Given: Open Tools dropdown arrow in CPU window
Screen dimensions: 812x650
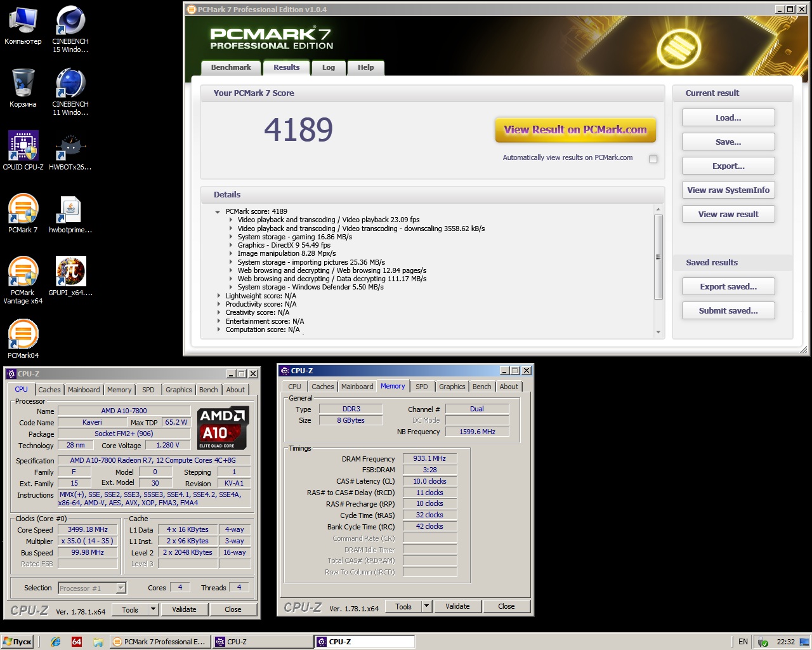Looking at the screenshot, I should pyautogui.click(x=153, y=609).
